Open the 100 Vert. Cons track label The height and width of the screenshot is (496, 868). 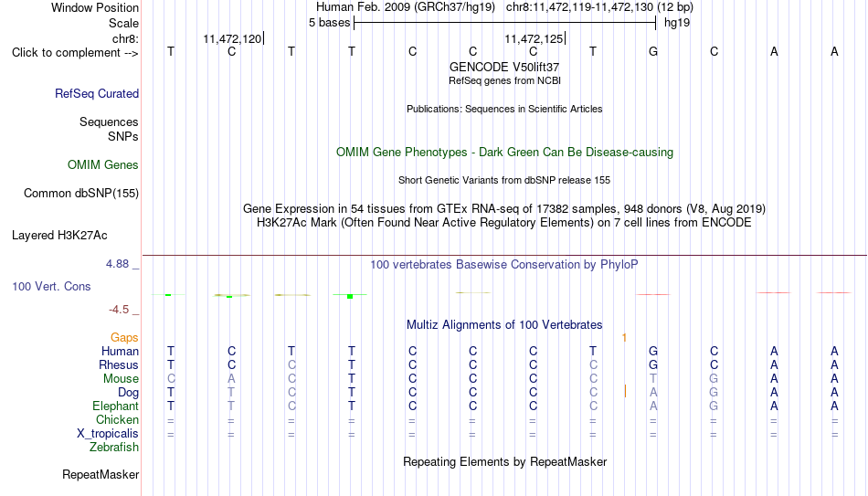(51, 286)
